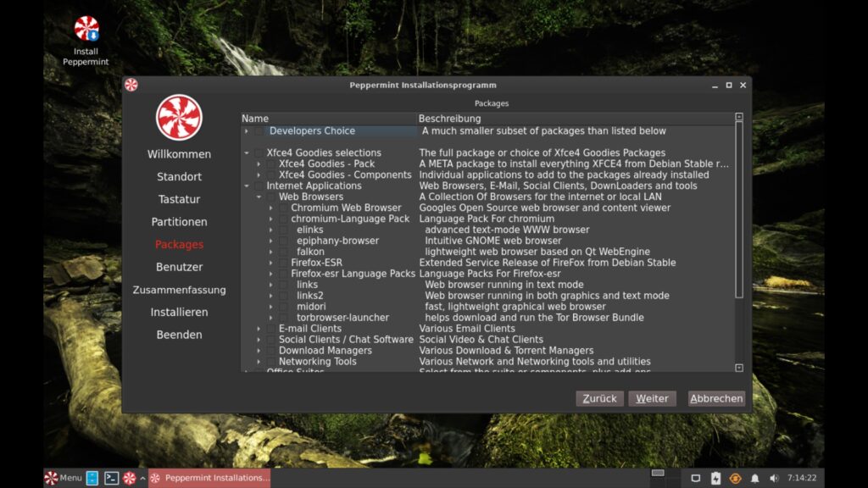Click the Beschreibung column header
This screenshot has width=868, height=488.
coord(576,119)
